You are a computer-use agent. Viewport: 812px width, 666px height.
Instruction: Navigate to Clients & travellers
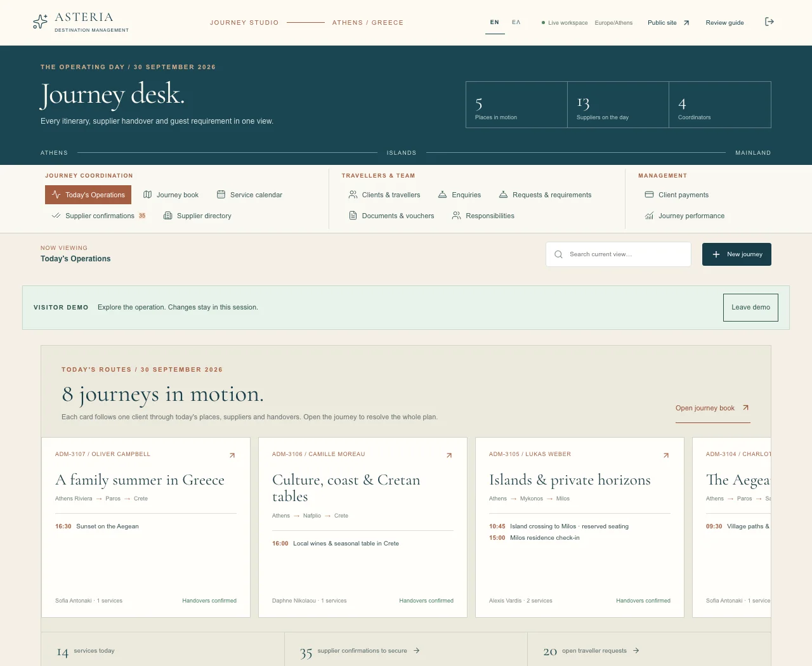[x=384, y=195]
